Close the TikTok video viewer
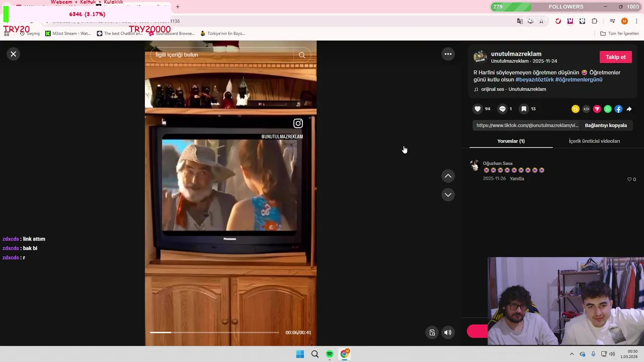 pos(14,54)
